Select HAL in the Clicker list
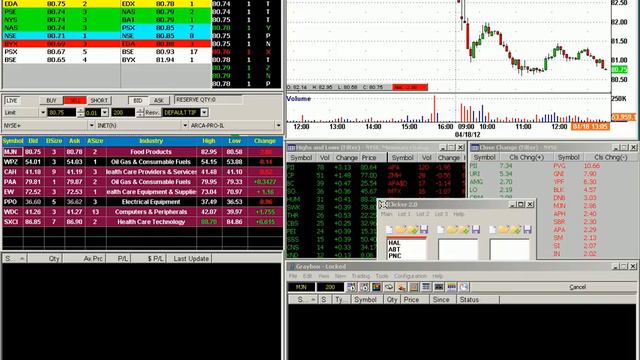Viewport: 640px width, 360px height. coord(394,243)
